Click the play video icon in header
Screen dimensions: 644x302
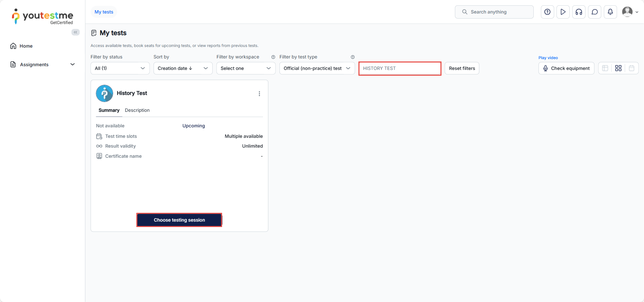(x=563, y=12)
